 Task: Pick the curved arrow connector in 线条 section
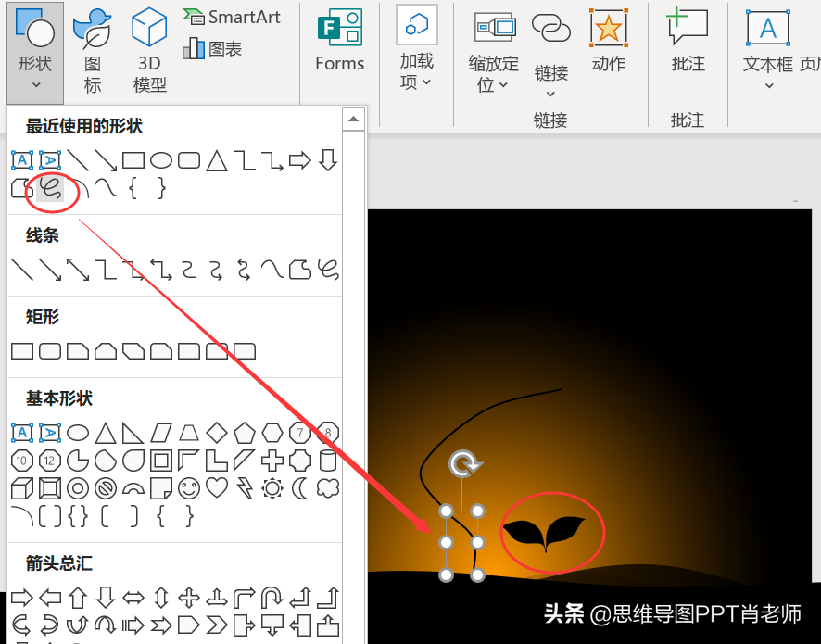click(x=216, y=270)
